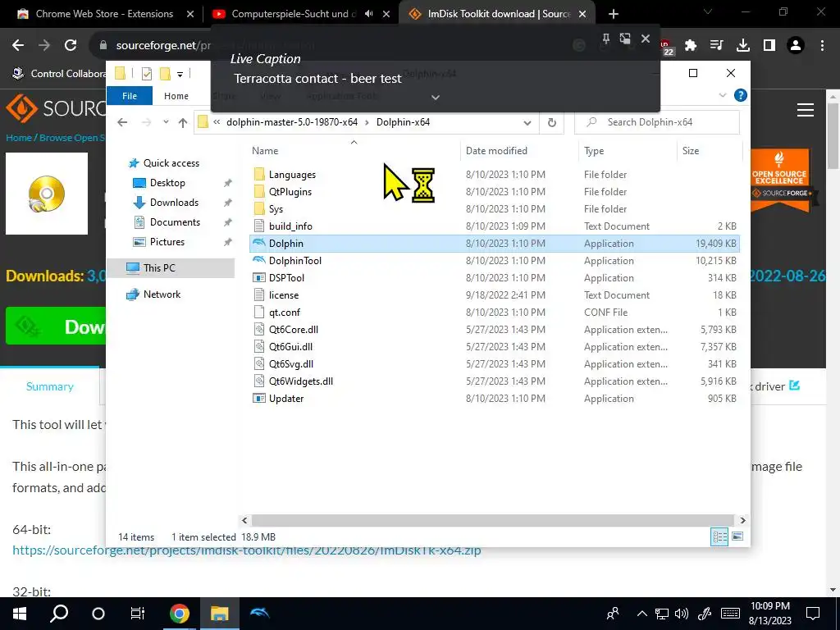Click the Explorer Back arrow

pos(122,122)
